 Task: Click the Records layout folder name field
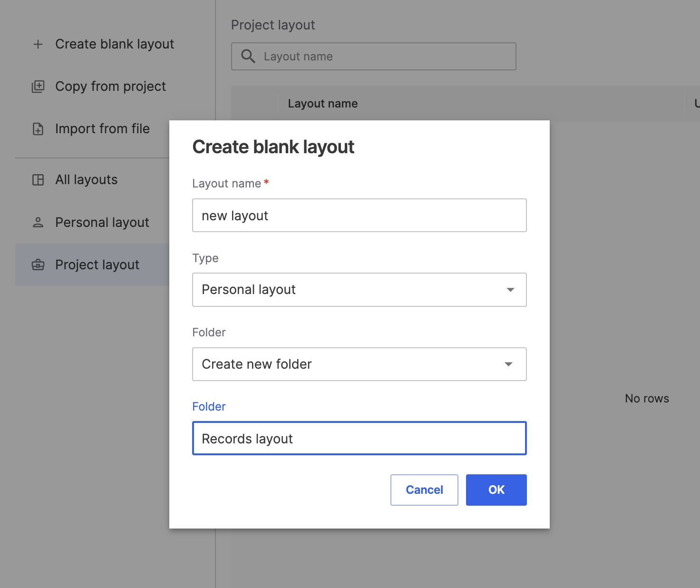[359, 439]
